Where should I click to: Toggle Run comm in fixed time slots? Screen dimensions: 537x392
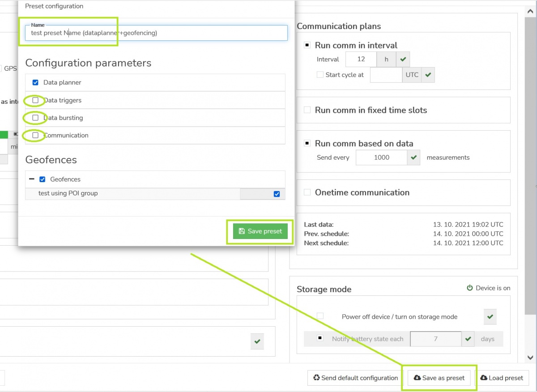307,110
